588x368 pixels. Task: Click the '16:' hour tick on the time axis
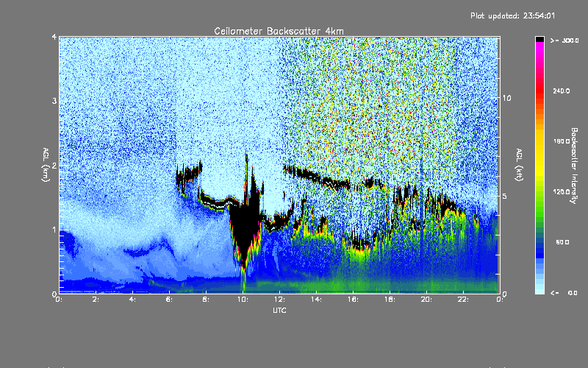pos(353,300)
